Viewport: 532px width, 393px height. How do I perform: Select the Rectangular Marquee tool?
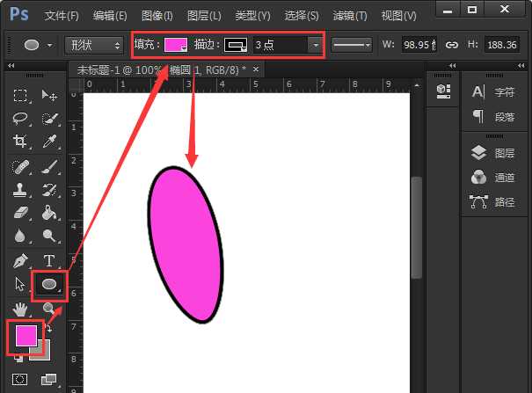pos(20,95)
